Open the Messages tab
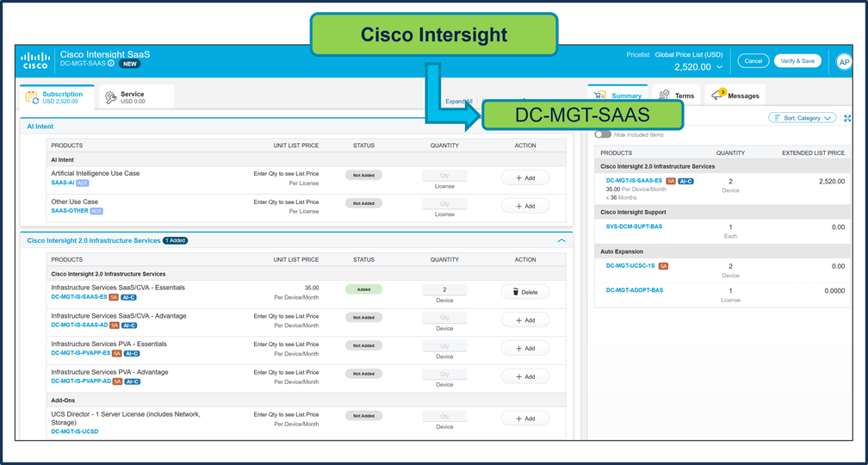 point(735,96)
